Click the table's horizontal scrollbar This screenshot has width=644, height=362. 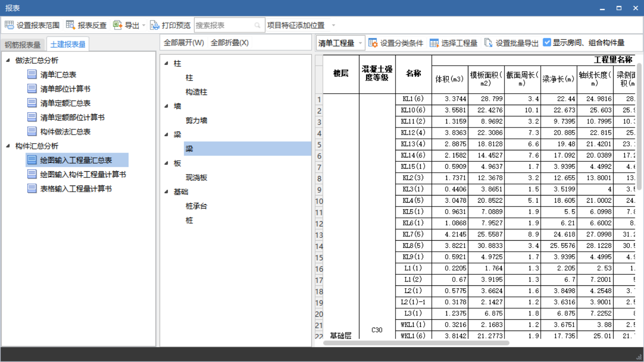pos(416,342)
